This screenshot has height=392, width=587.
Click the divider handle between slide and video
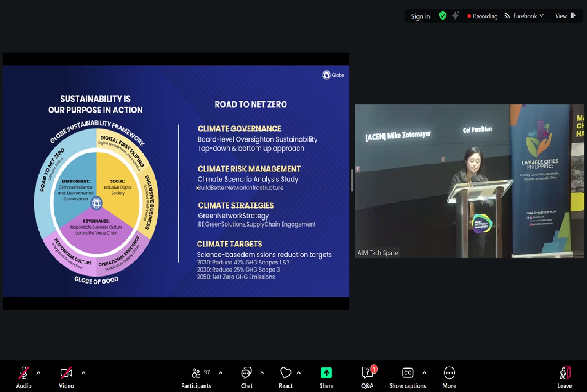352,180
